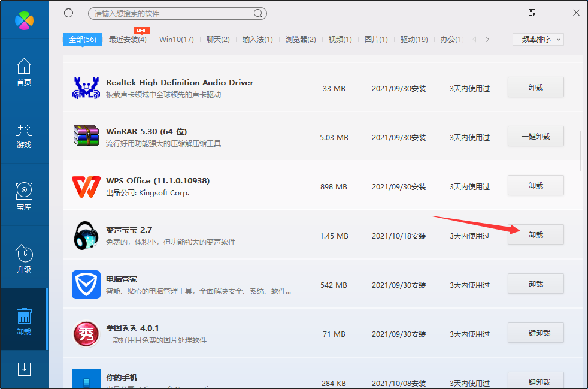Screen dimensions: 588x389
Task: Click the 71 MB size of 美图秀秀
Action: pos(334,334)
